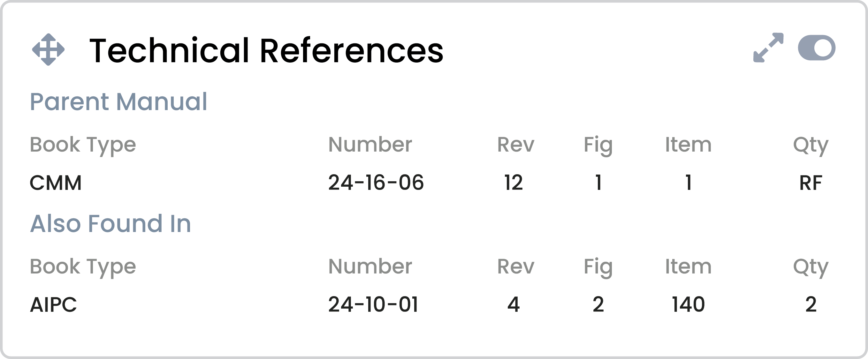Click the Technical References title
The image size is (868, 359).
point(266,50)
